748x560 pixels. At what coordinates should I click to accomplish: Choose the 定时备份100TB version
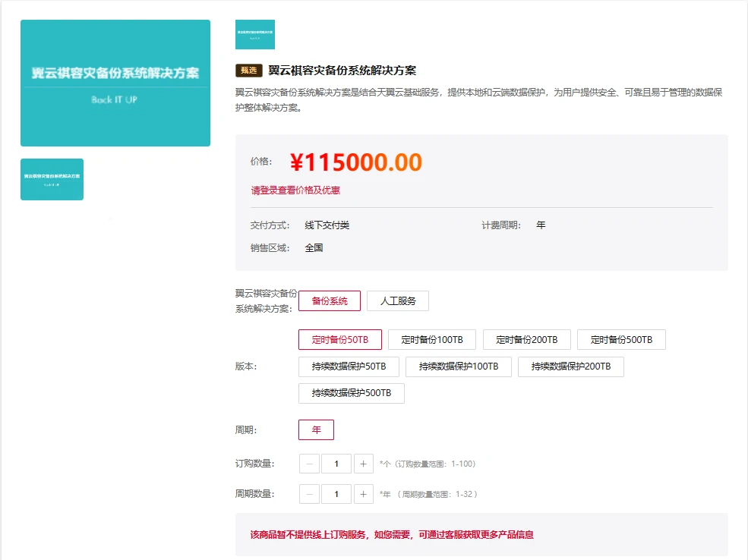431,339
